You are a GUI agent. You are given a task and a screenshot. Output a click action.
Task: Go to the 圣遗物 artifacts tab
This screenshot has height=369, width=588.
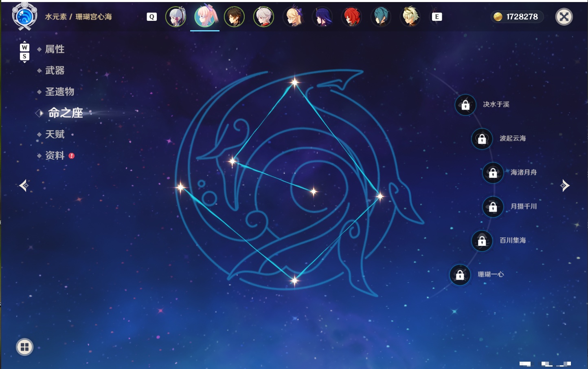point(59,92)
